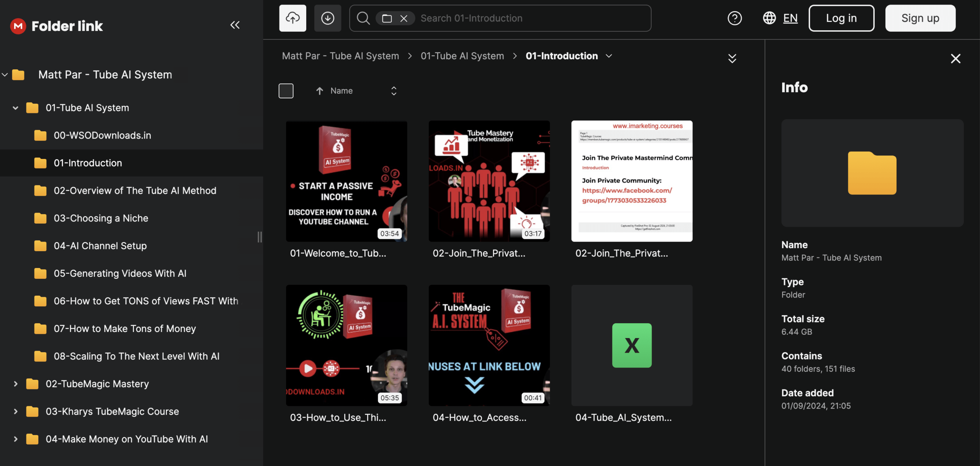Go to 01-Tube AI System breadcrumb

coord(462,56)
